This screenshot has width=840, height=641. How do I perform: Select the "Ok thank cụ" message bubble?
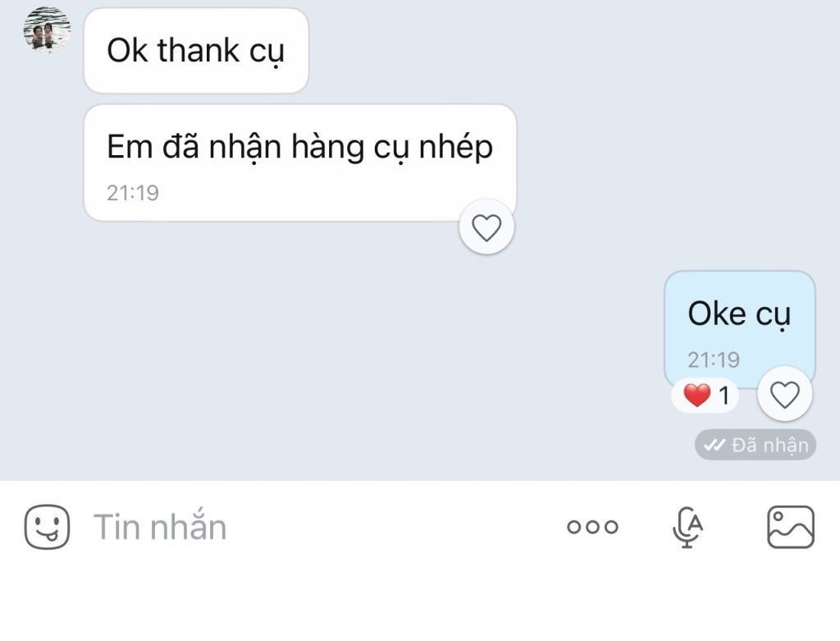[x=195, y=51]
